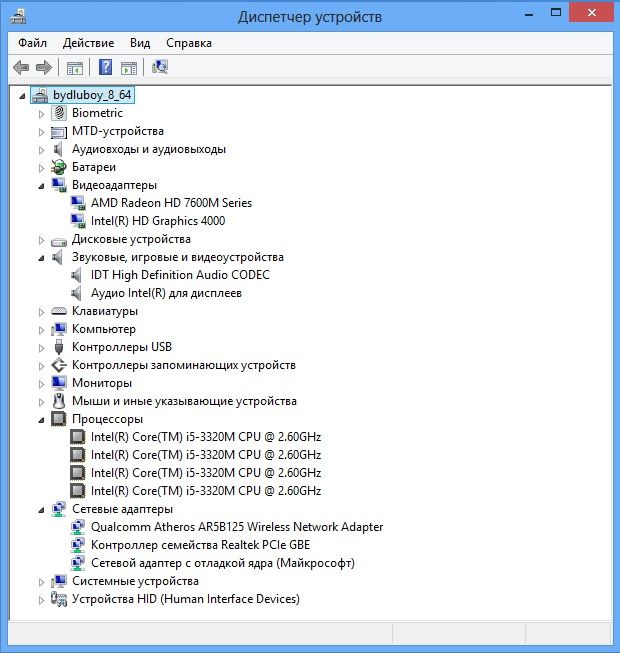Select IDT High Definition Audio CODEC text

coord(180,275)
